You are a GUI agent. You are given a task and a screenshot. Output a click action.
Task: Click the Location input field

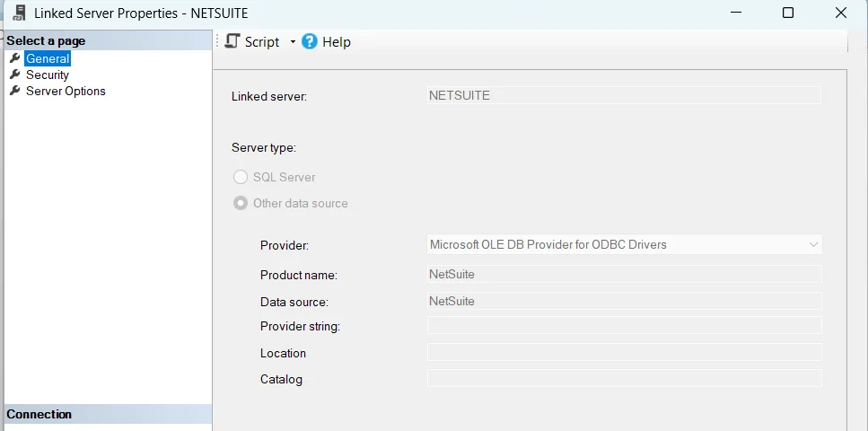(625, 352)
